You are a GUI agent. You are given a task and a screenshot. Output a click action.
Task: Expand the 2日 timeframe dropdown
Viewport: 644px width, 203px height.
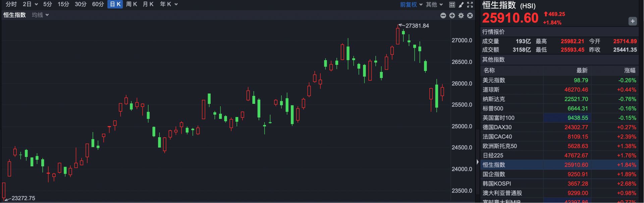point(31,4)
